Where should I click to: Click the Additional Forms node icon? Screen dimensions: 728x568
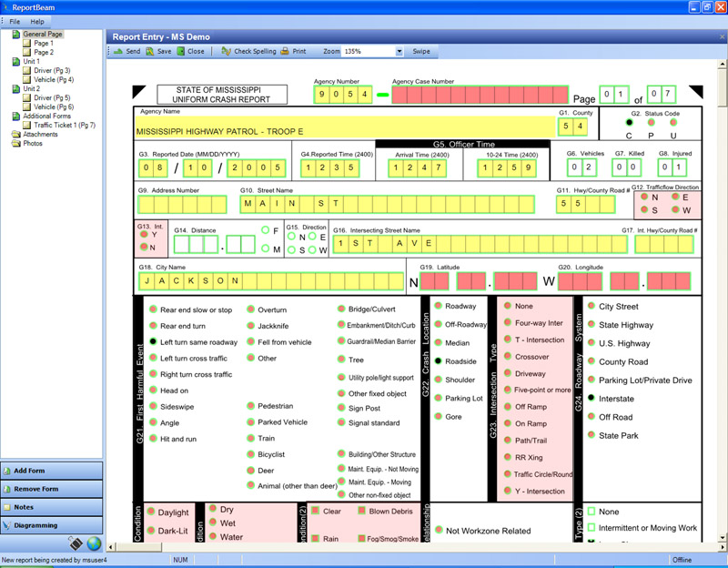16,117
